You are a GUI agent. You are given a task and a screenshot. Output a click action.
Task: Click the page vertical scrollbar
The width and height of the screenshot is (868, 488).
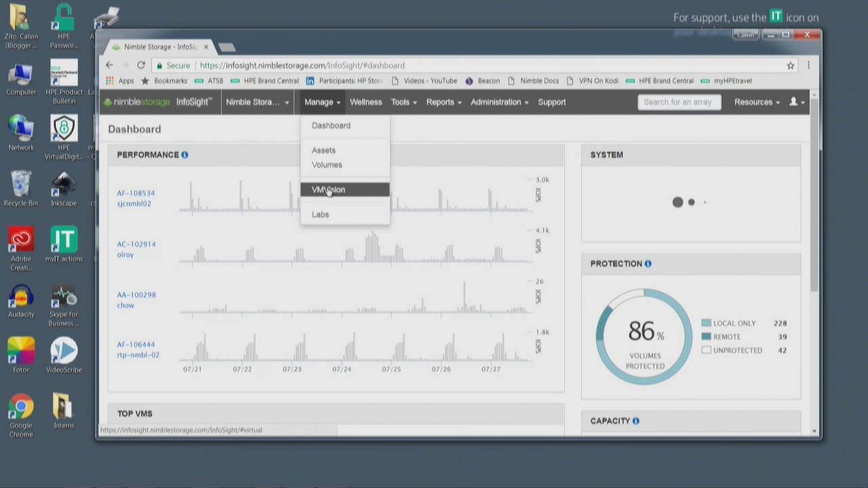pos(814,197)
